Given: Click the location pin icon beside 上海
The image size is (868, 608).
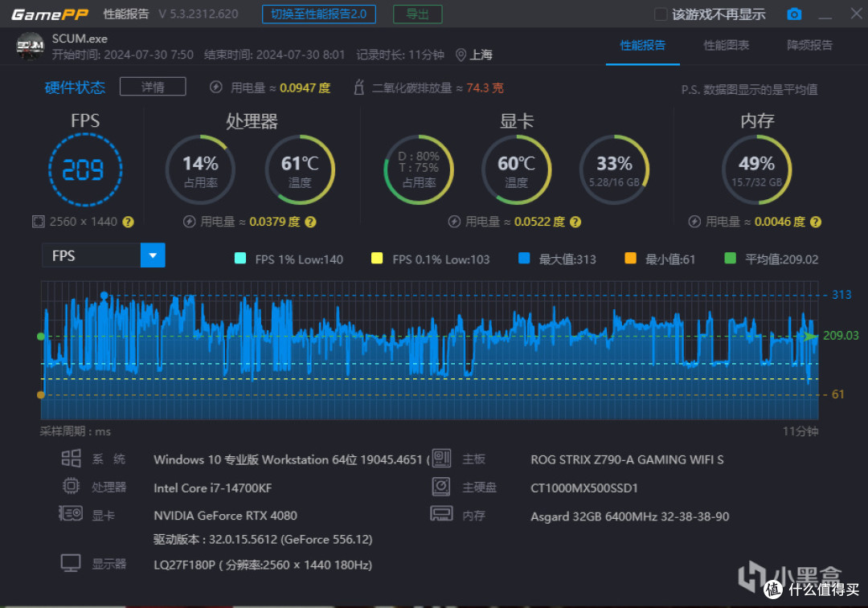Looking at the screenshot, I should tap(461, 55).
